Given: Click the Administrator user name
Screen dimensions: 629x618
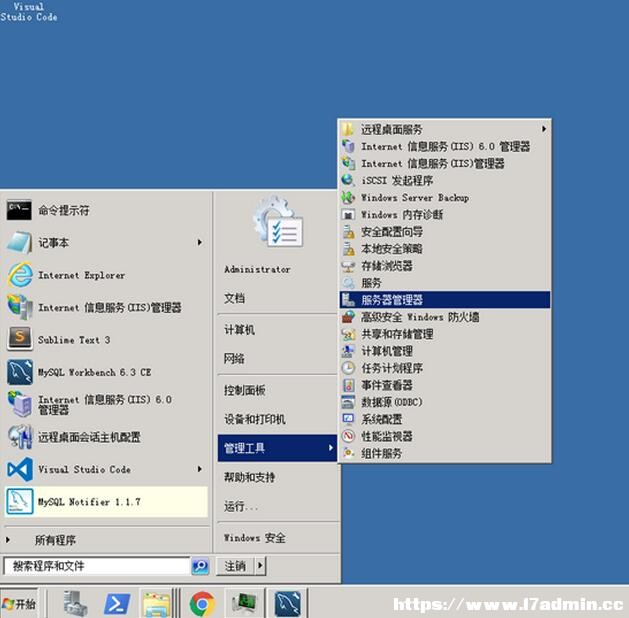Looking at the screenshot, I should tap(257, 269).
